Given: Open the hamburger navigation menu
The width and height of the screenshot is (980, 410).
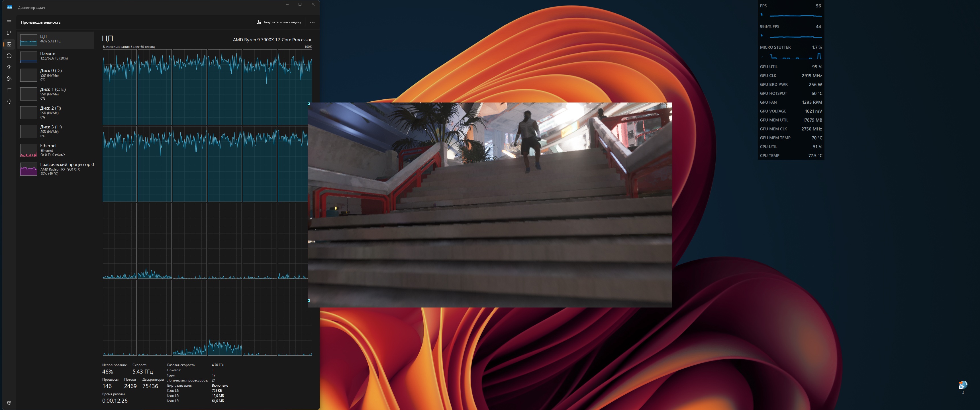Looking at the screenshot, I should click(9, 22).
